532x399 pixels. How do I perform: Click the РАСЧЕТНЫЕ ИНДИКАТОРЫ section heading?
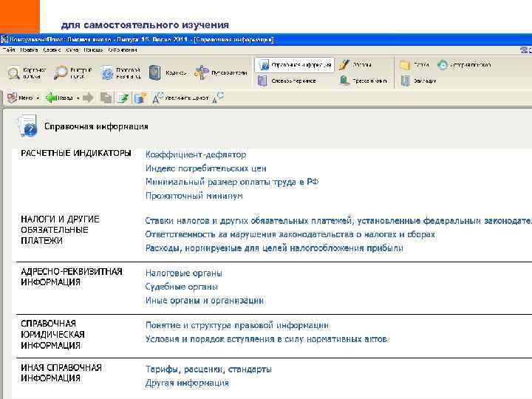76,153
